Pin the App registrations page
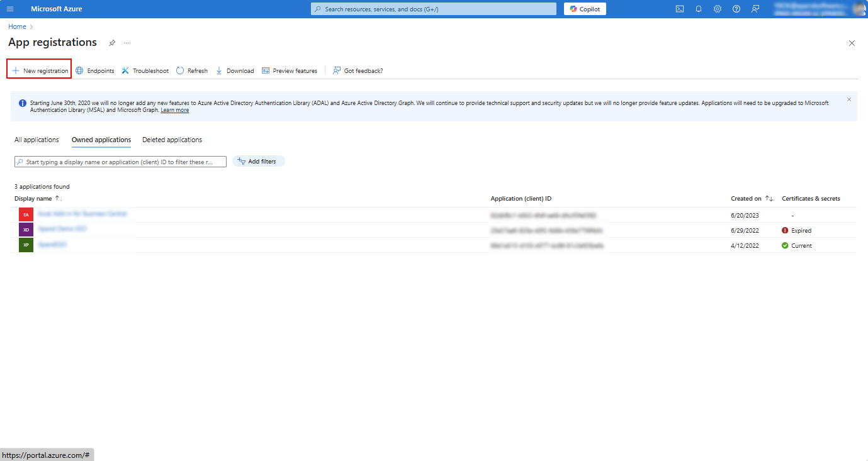 point(112,43)
